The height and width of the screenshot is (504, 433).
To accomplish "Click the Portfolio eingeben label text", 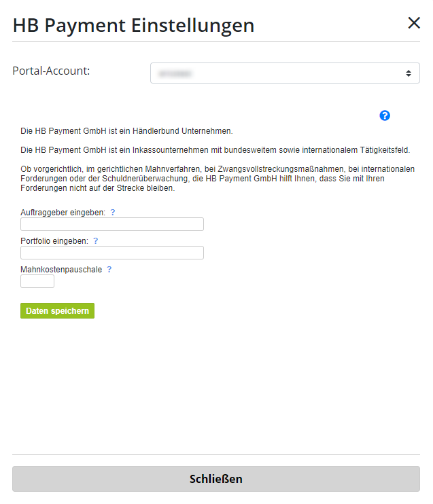I will coord(54,241).
